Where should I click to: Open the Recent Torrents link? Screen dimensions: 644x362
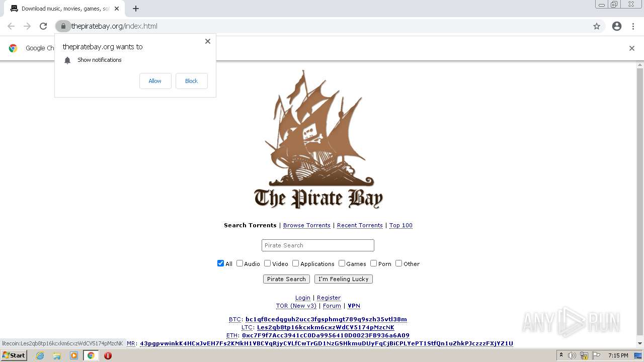pos(360,225)
